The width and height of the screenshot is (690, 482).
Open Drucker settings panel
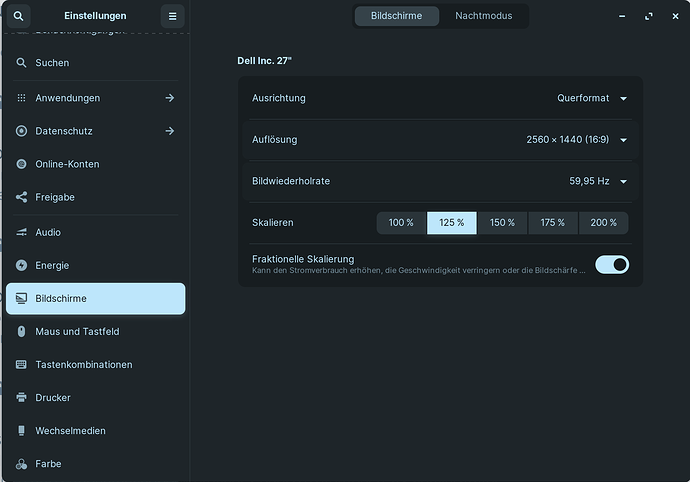pyautogui.click(x=95, y=397)
